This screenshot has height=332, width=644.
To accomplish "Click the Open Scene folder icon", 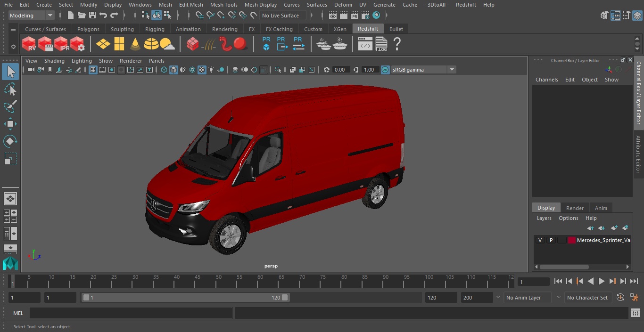I will pos(81,15).
